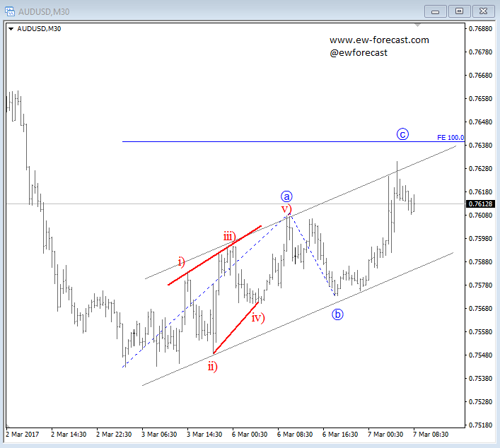Click the @ewforecast handle text

(358, 53)
